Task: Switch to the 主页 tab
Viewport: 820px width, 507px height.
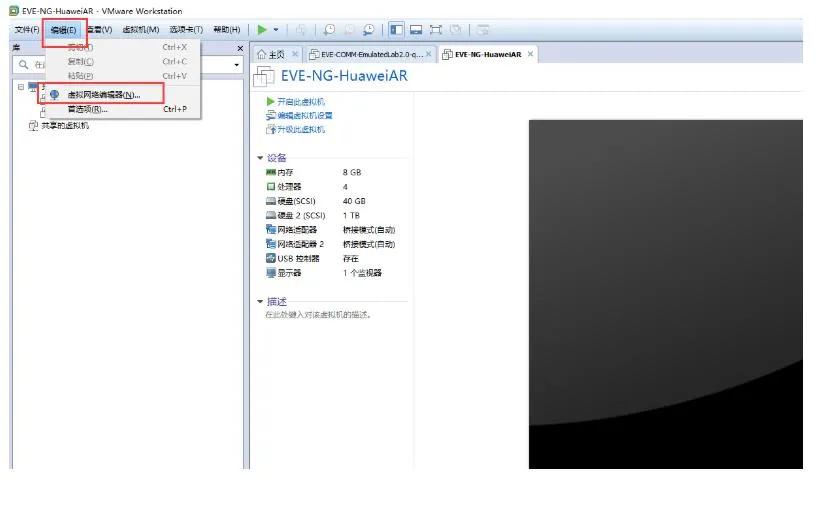Action: pos(276,54)
